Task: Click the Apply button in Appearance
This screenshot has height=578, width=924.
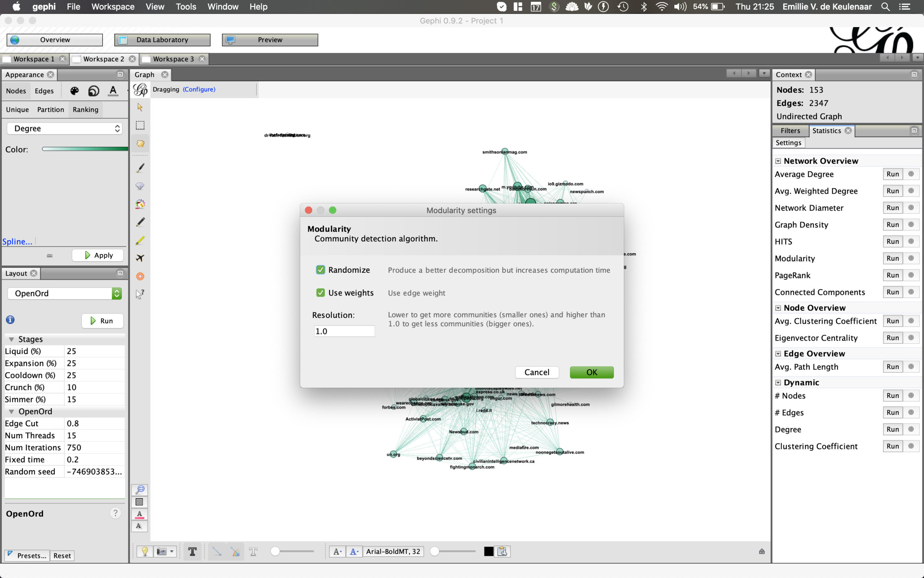Action: point(98,255)
